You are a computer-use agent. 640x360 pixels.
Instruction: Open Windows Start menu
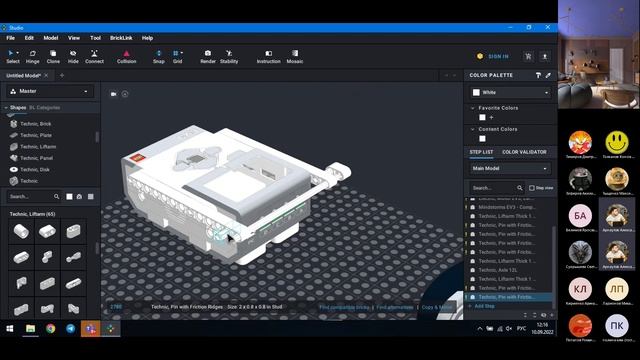pos(10,329)
